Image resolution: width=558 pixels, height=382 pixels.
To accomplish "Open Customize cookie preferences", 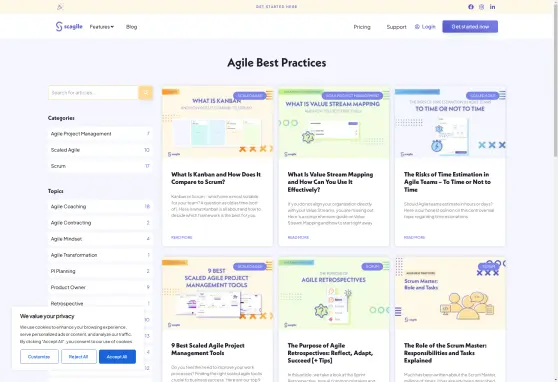I will [39, 356].
